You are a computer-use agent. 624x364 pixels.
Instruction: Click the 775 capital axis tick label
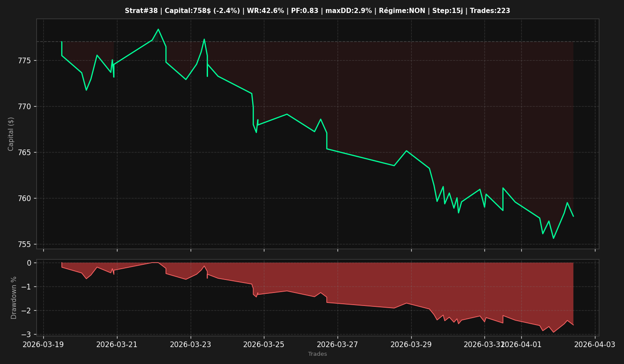(x=25, y=60)
